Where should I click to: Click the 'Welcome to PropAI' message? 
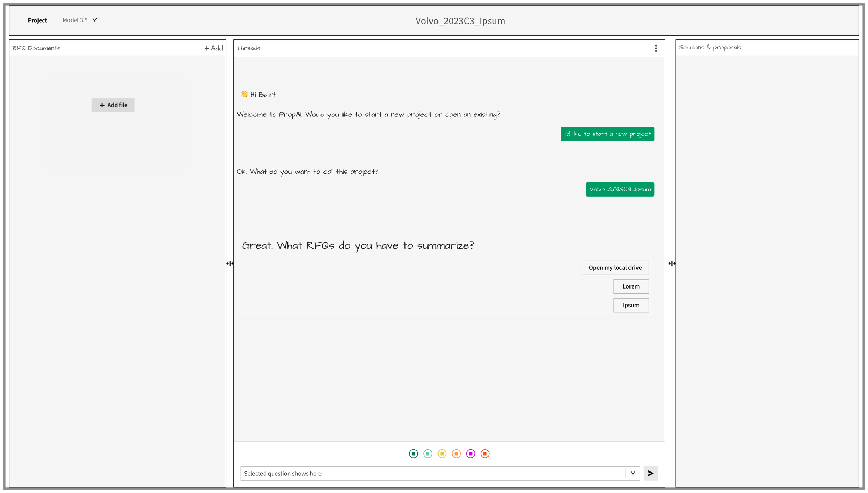tap(368, 115)
